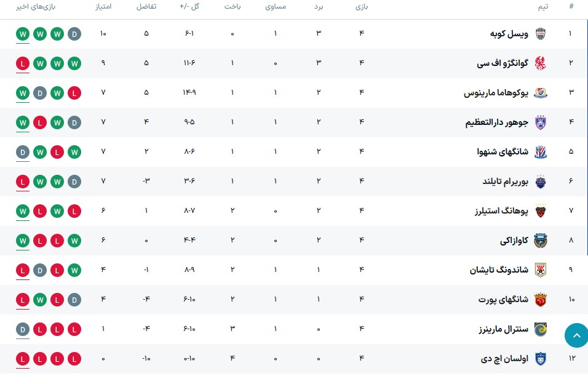Click Ulsan HD's latest underlined loss badge

23,359
